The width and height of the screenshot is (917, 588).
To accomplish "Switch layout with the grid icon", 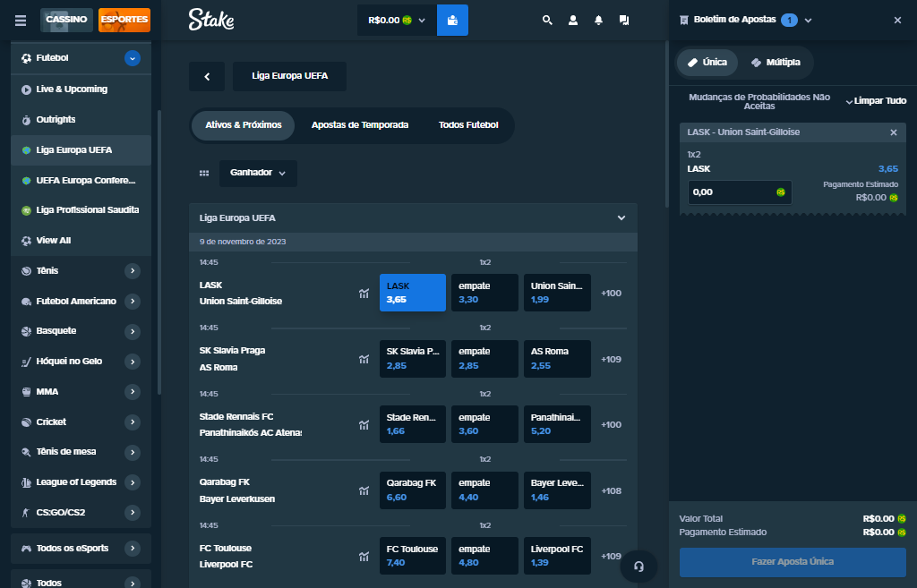I will pos(204,173).
